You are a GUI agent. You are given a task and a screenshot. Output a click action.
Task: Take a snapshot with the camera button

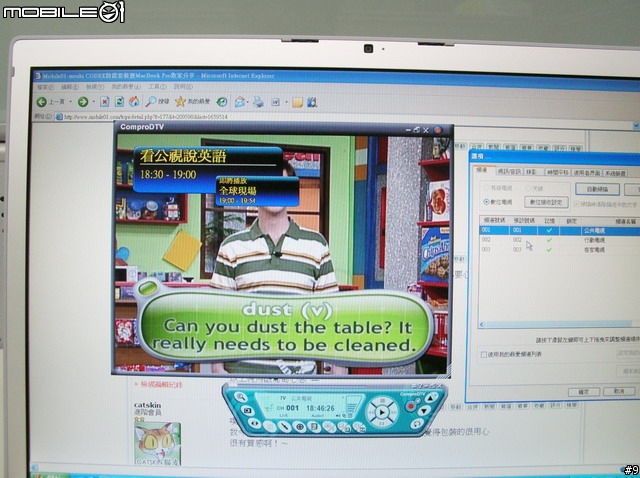point(248,411)
